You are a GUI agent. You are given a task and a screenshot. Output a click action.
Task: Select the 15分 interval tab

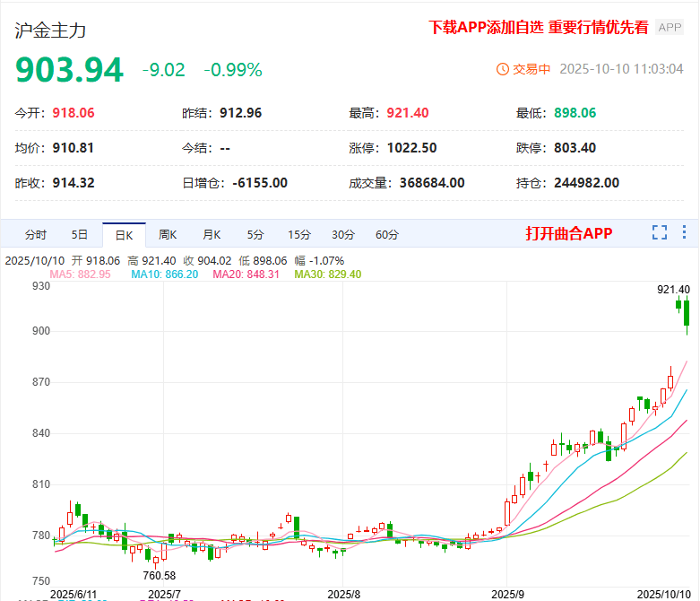pos(299,235)
